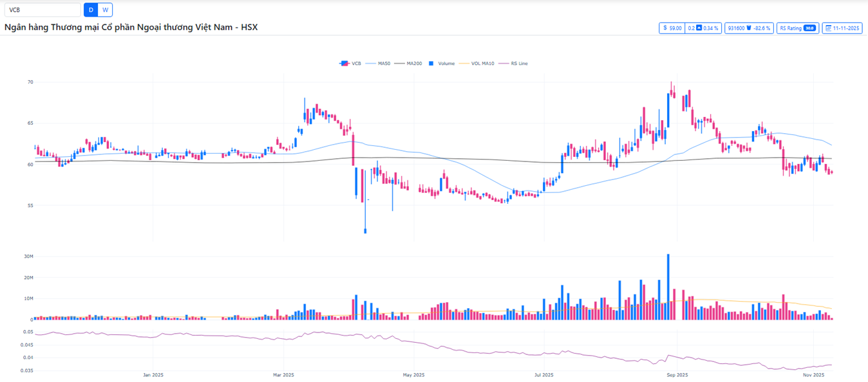
Task: Click the up-arrow price change icon
Action: [x=698, y=28]
